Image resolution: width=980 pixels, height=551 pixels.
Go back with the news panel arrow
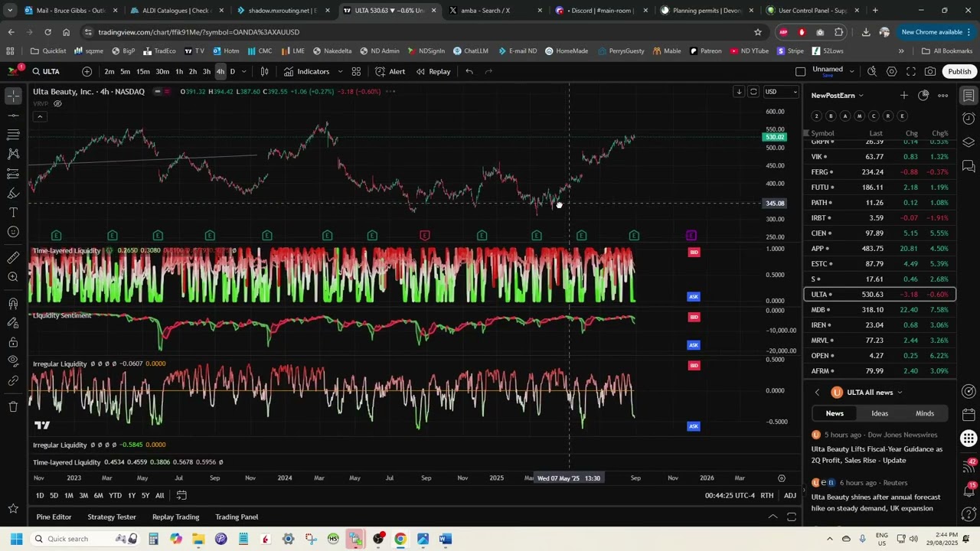click(x=817, y=393)
